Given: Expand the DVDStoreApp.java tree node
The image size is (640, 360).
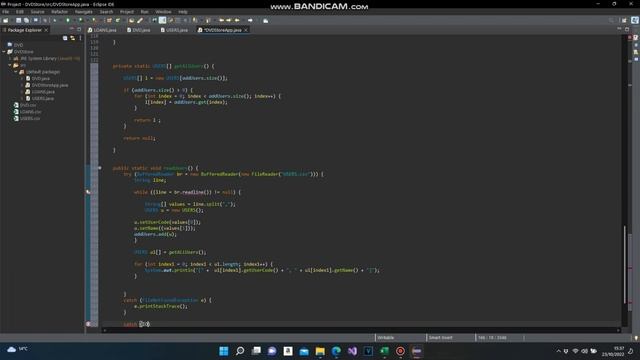Looking at the screenshot, I should pos(22,85).
